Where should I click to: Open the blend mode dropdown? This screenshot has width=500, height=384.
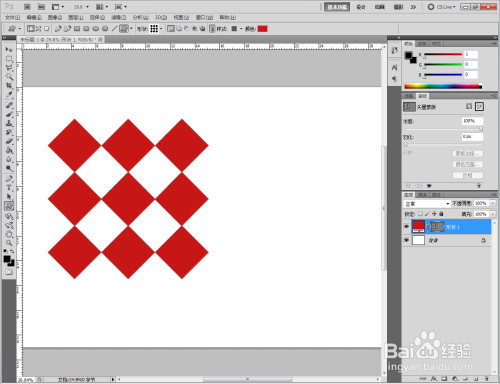(x=427, y=203)
